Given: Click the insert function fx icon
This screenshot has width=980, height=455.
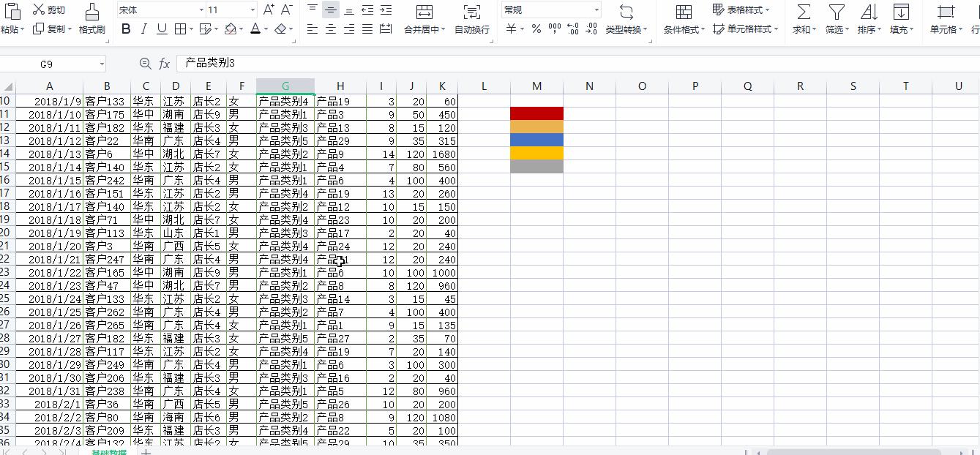Looking at the screenshot, I should point(165,64).
